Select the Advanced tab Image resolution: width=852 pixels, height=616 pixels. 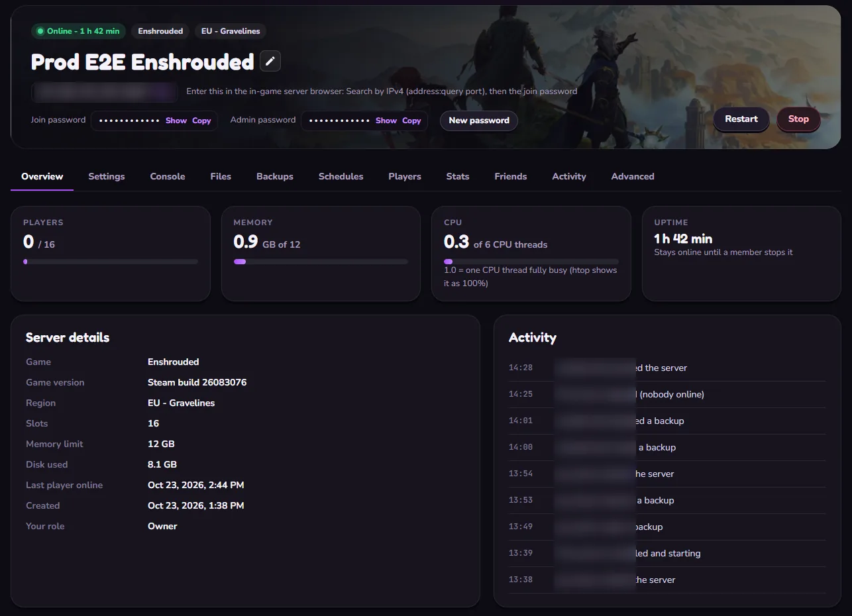coord(633,176)
